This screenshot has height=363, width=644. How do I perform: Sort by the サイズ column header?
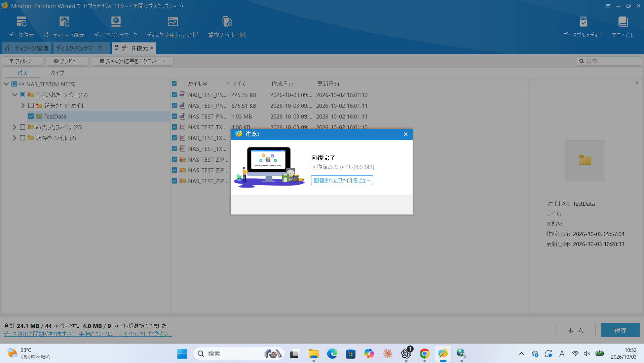click(239, 84)
